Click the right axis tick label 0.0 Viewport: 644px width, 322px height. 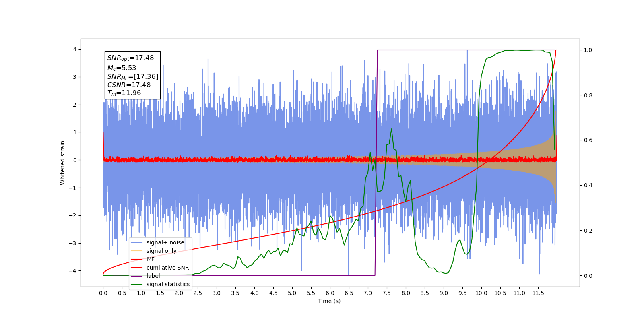pos(588,276)
